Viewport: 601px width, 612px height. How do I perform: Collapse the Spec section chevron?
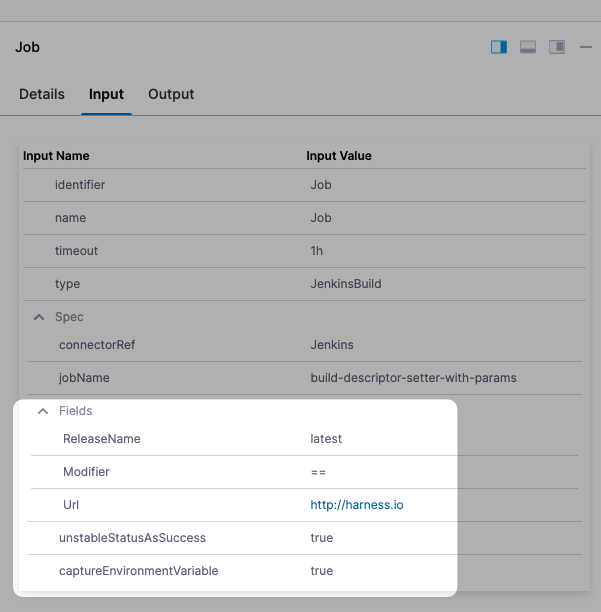tap(39, 317)
